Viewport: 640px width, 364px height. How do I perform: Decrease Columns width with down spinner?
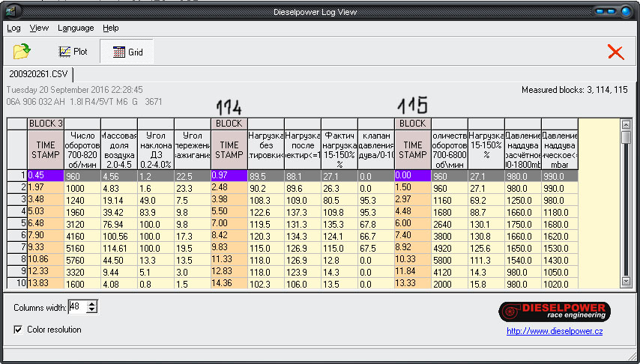92,310
